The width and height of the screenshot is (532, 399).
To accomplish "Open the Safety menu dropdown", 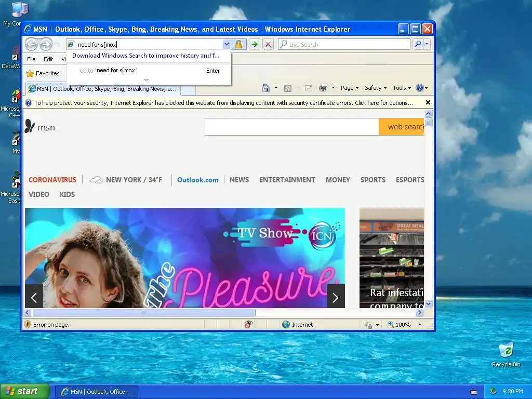I will [375, 88].
